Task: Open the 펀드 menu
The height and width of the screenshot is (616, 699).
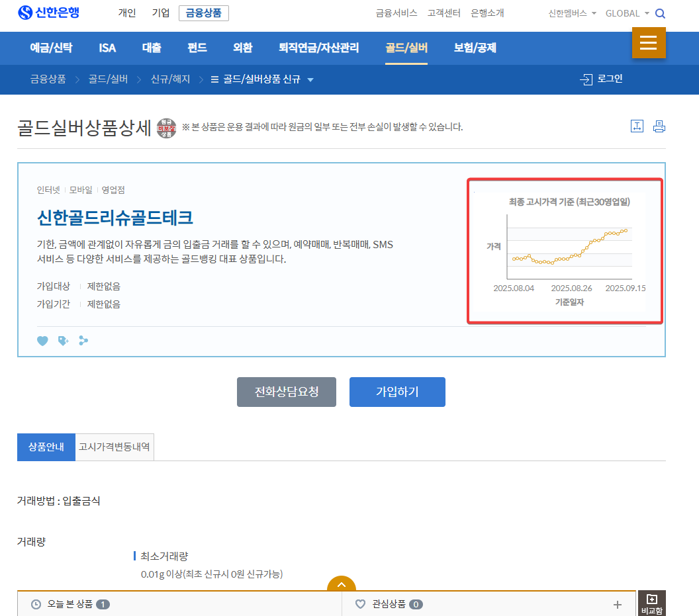Action: pos(197,48)
